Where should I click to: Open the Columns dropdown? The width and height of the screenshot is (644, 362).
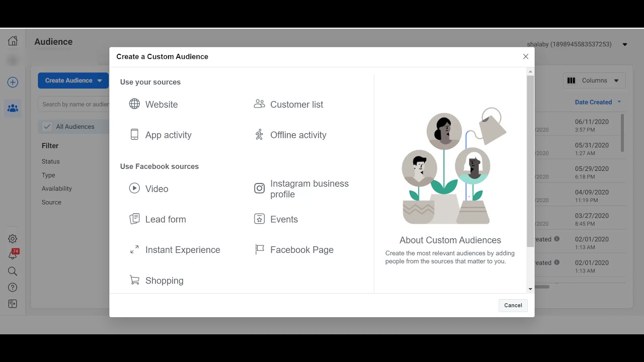point(594,80)
